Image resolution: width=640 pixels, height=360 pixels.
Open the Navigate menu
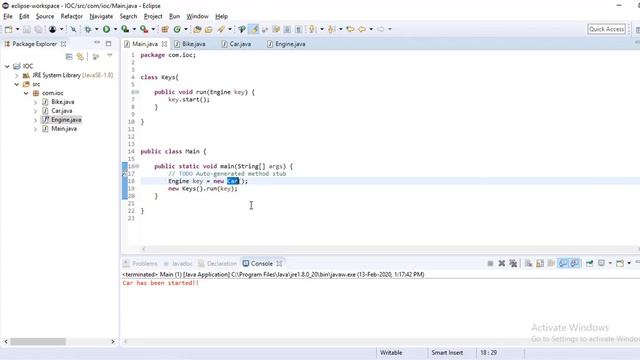[101, 16]
